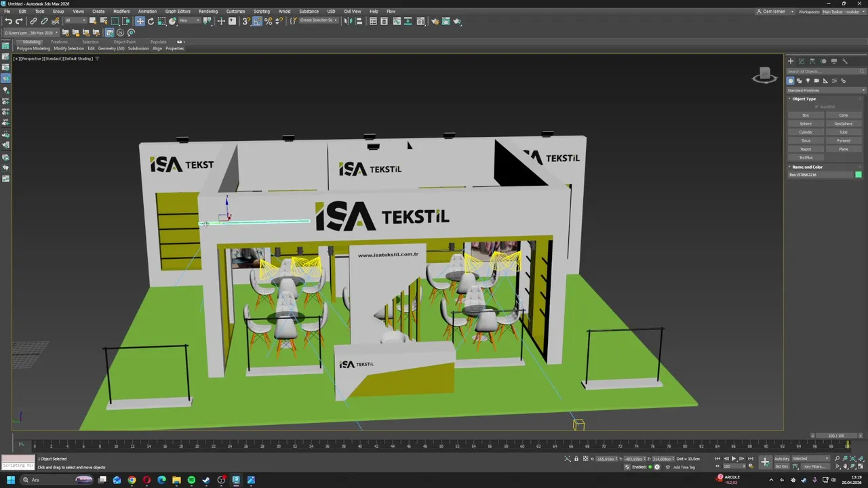Open the Modifiers menu
868x488 pixels.
121,12
